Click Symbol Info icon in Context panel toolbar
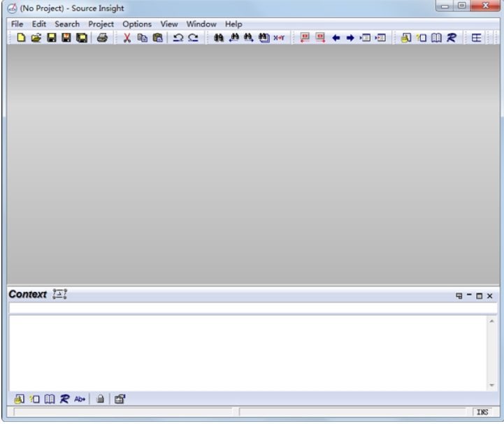This screenshot has height=424, width=504. 34,399
